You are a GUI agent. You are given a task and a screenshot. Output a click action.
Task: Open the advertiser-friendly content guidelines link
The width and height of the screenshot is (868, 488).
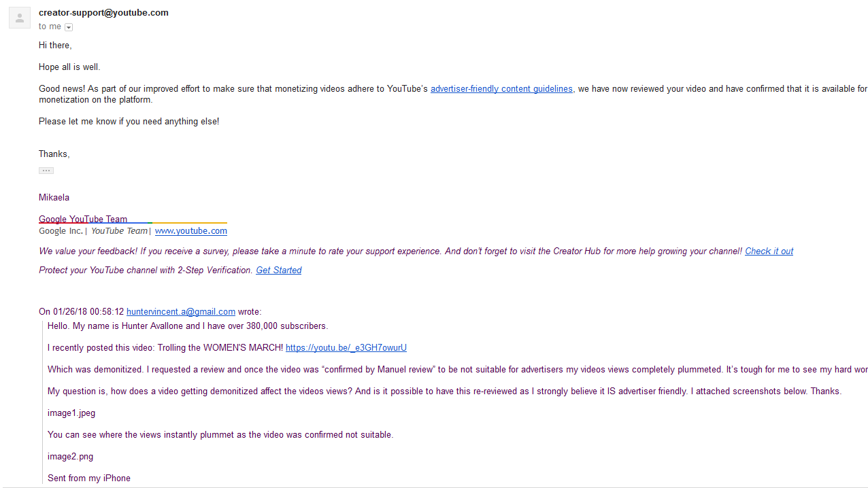click(502, 89)
